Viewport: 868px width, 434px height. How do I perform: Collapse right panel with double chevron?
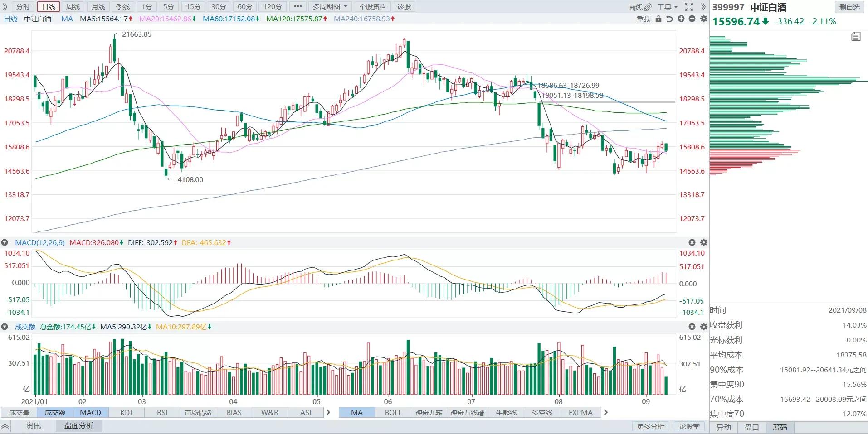tap(703, 7)
